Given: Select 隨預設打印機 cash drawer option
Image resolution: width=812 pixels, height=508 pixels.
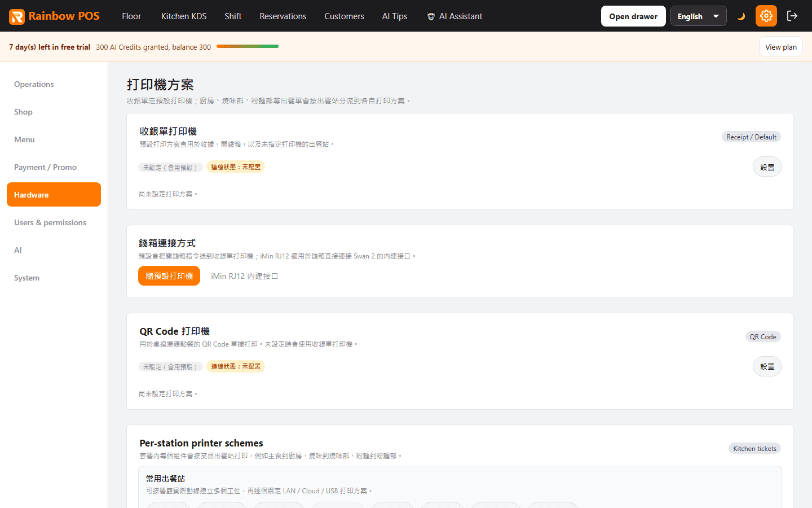Looking at the screenshot, I should (x=169, y=276).
